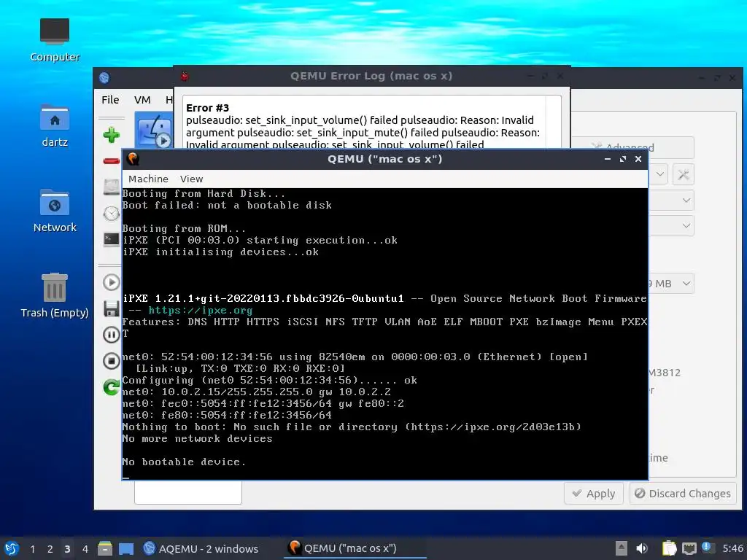Expand the third dropdown in AQEMU settings panel
The image size is (747, 560).
click(x=686, y=226)
